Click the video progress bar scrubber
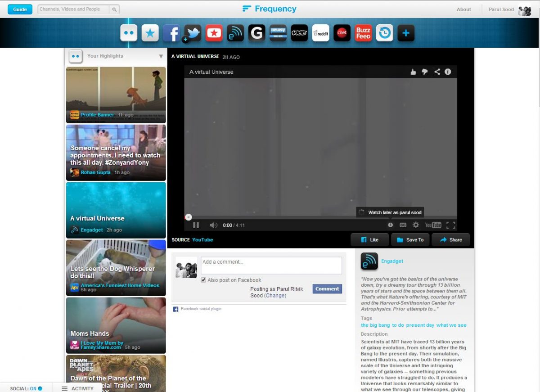This screenshot has width=540, height=392. click(x=189, y=217)
